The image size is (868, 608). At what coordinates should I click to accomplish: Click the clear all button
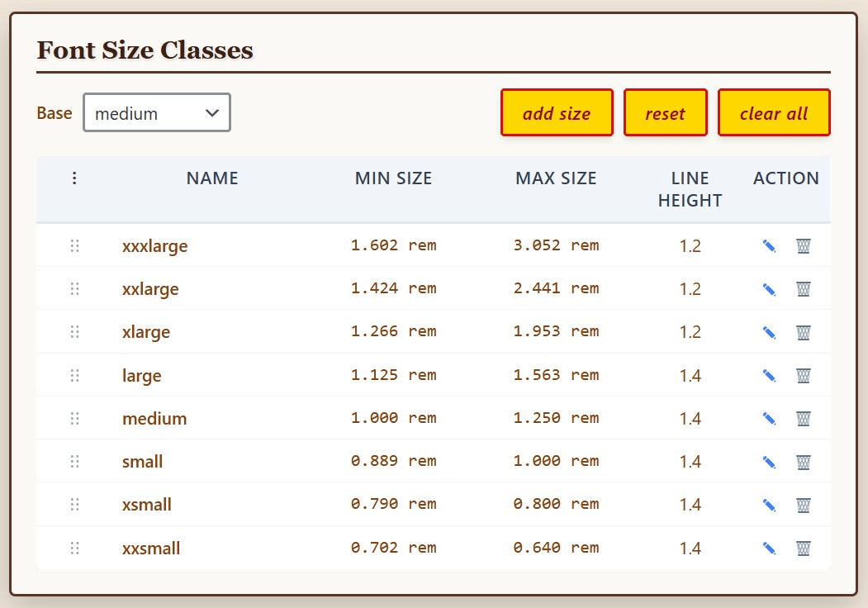774,112
